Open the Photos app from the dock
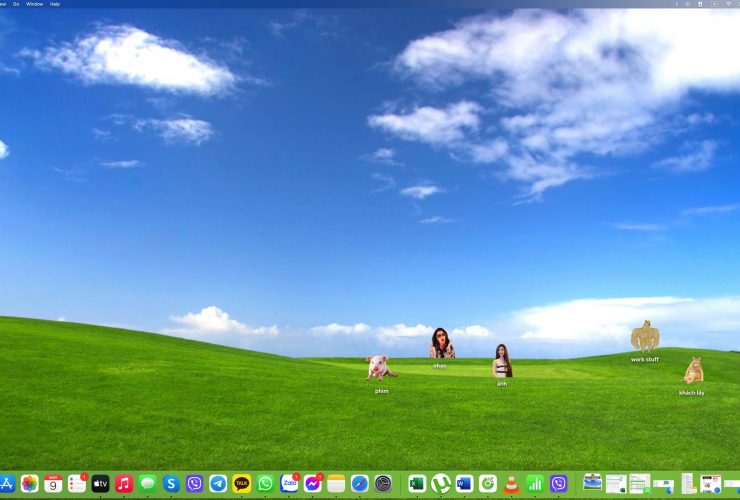 (30, 484)
